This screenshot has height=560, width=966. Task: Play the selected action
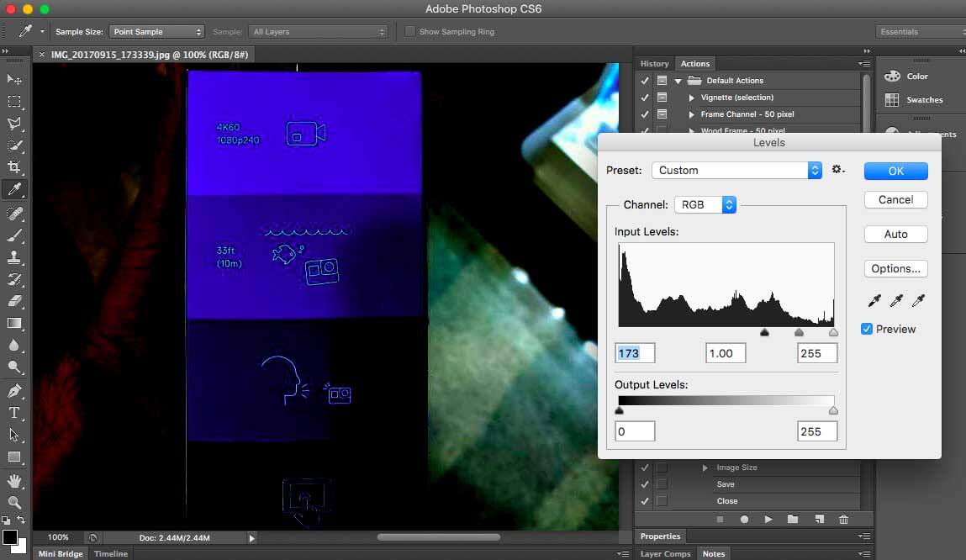[x=768, y=520]
